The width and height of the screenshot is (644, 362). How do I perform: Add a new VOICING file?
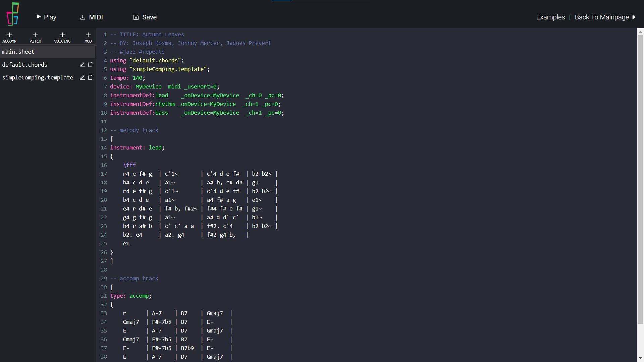[62, 37]
